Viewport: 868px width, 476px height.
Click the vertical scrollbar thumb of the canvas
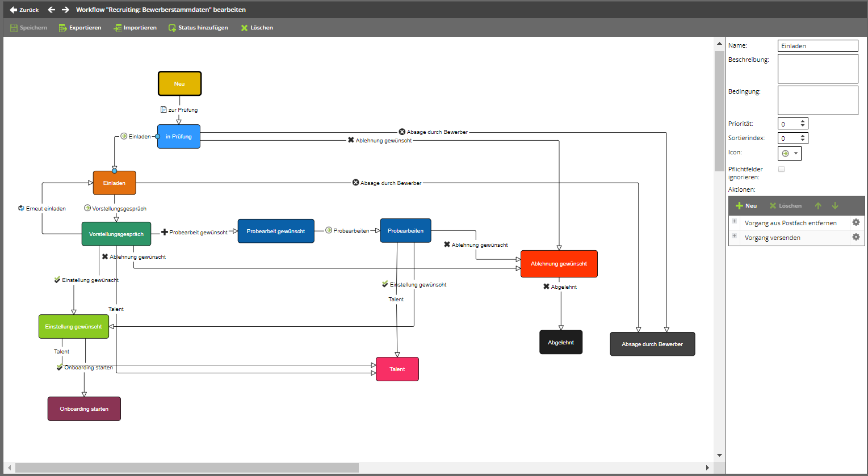pyautogui.click(x=719, y=110)
